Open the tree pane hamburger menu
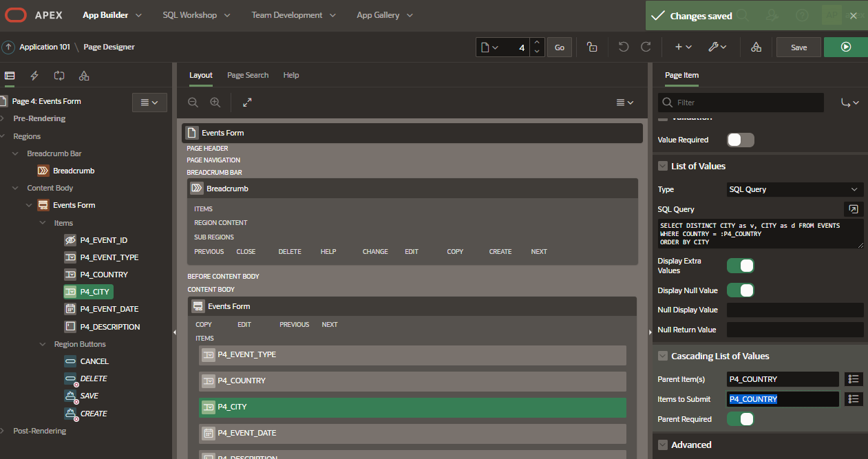 click(149, 102)
